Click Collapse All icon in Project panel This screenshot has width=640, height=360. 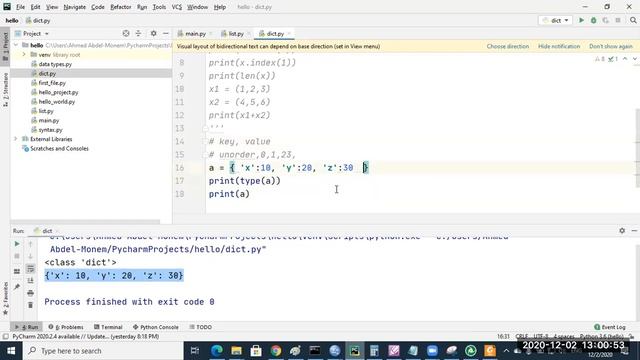coord(138,33)
